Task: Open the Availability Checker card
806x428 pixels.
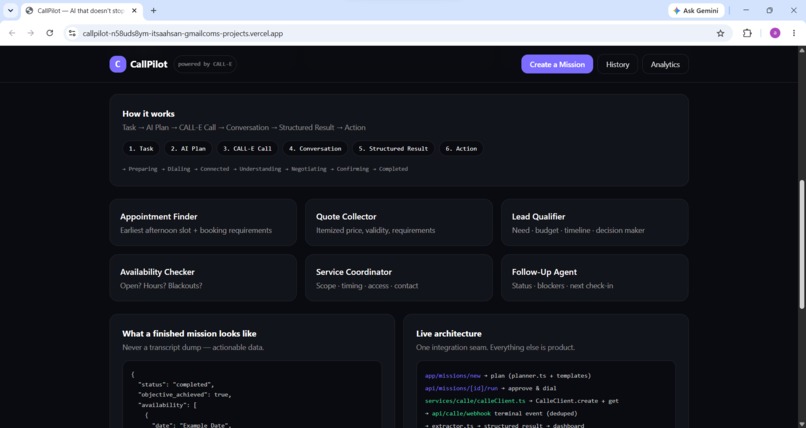Action: [x=203, y=278]
